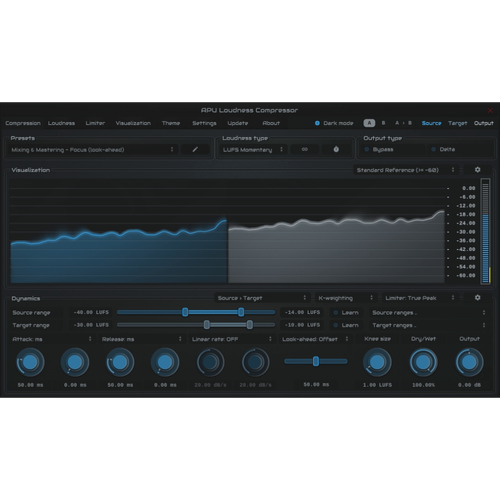This screenshot has height=500, width=500.
Task: Click the second Linear rate knob
Action: pos(255,362)
